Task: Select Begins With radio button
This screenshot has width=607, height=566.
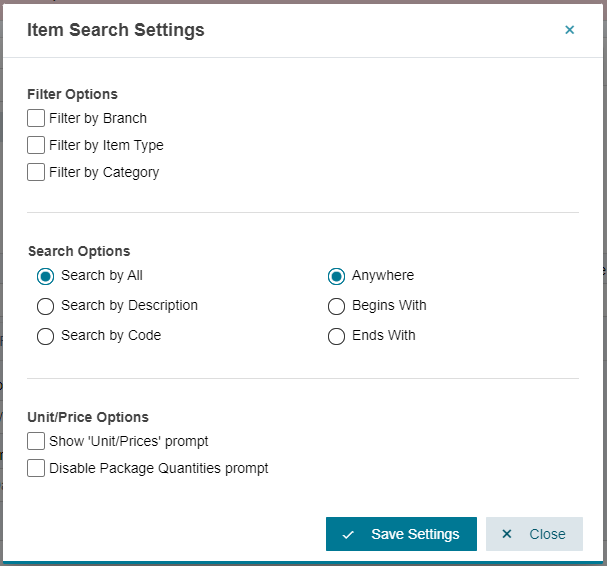Action: [336, 306]
